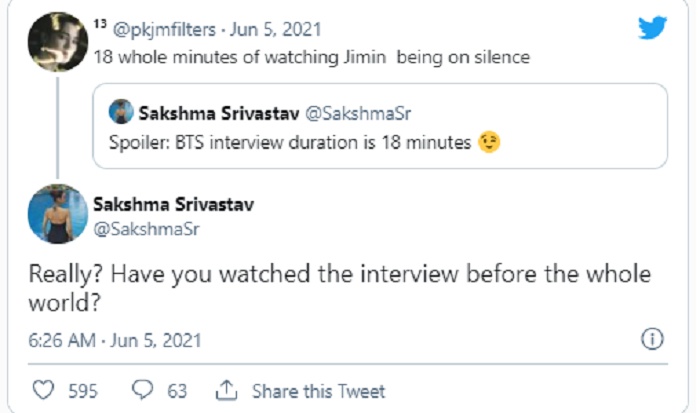
Task: View the 63 replies count
Action: pyautogui.click(x=175, y=390)
